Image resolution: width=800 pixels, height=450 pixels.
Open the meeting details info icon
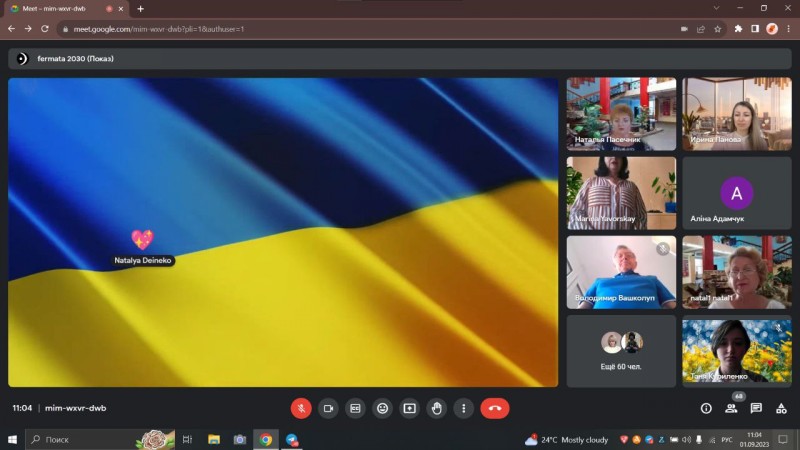706,408
